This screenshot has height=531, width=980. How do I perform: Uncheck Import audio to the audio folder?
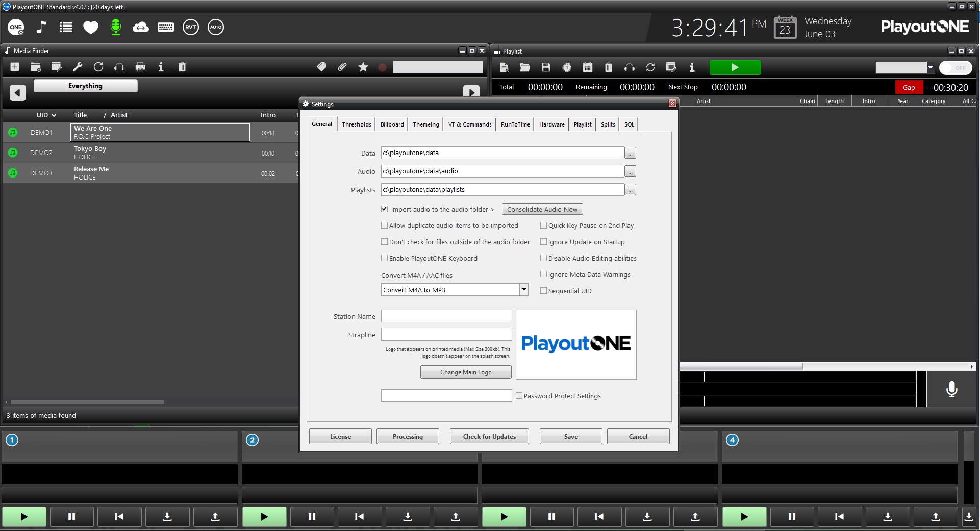pos(385,209)
